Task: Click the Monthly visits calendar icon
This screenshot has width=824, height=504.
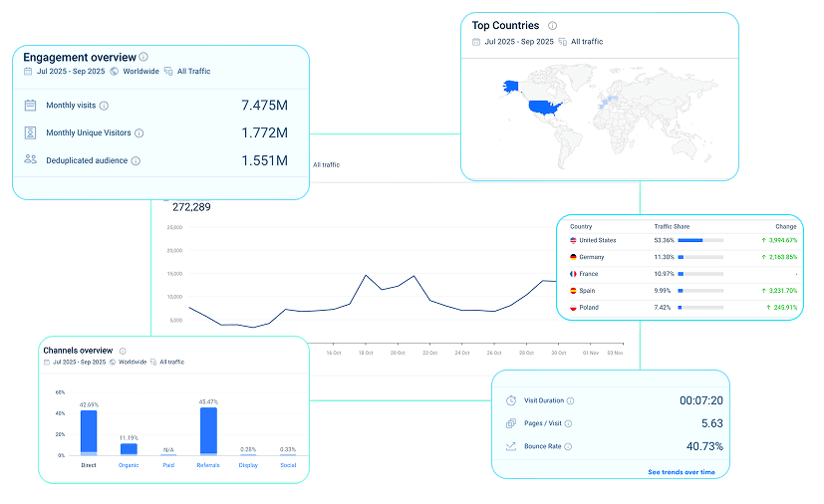Action: pos(31,106)
